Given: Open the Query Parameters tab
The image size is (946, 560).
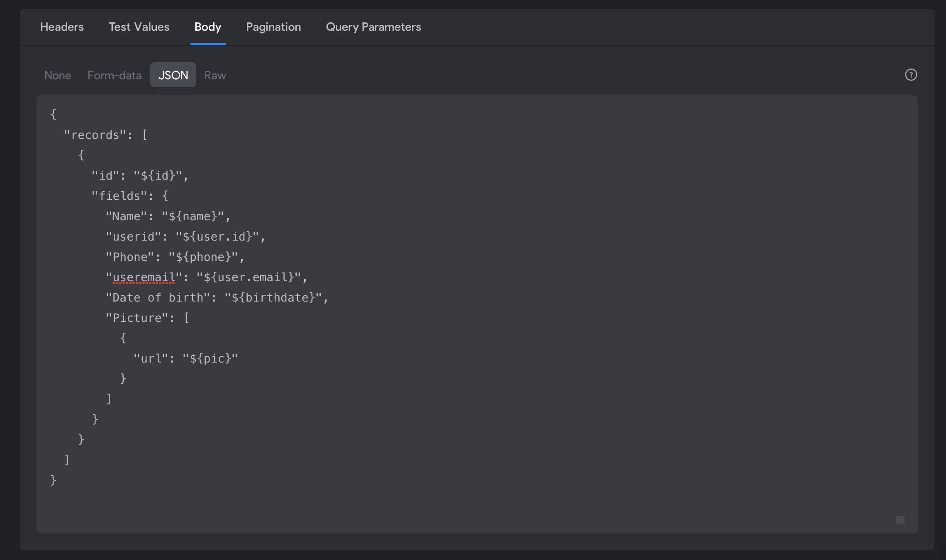Looking at the screenshot, I should (373, 27).
